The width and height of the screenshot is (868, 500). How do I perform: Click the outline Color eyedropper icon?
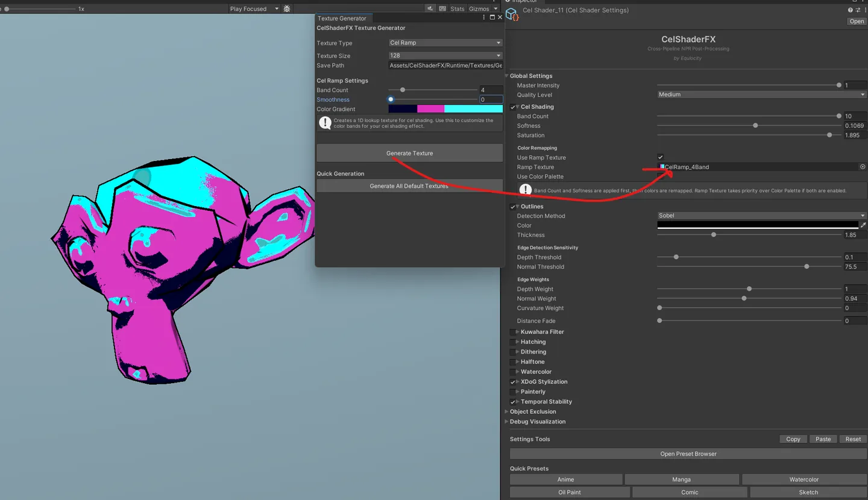coord(863,225)
